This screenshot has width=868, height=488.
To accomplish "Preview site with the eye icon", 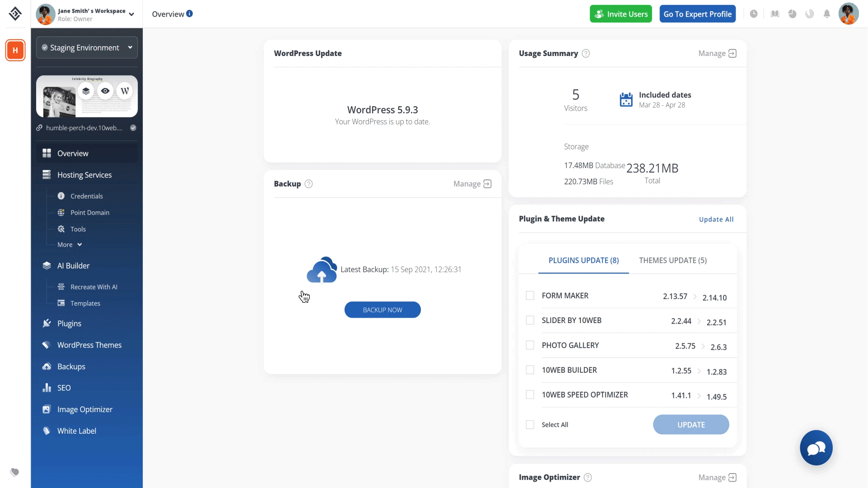I will (x=105, y=91).
